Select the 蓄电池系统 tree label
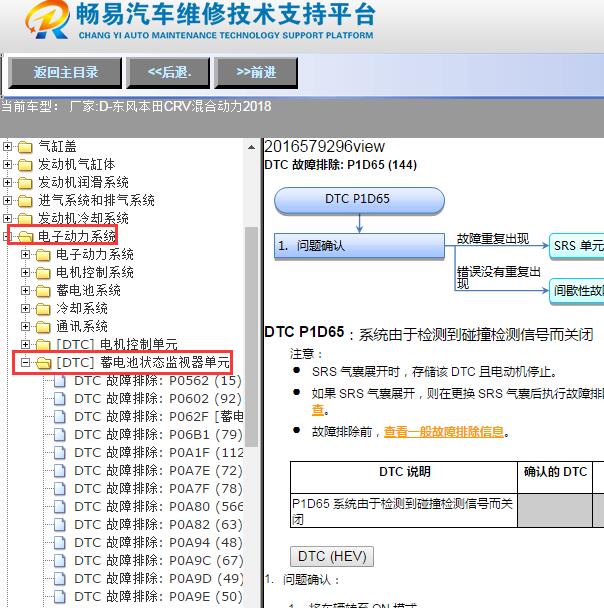This screenshot has width=604, height=608. coord(88,290)
